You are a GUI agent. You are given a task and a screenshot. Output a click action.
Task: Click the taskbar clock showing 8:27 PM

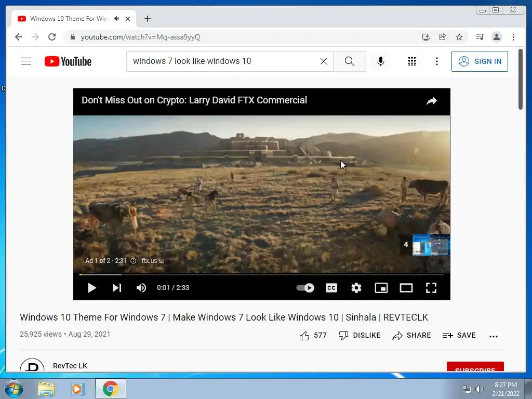click(x=506, y=389)
